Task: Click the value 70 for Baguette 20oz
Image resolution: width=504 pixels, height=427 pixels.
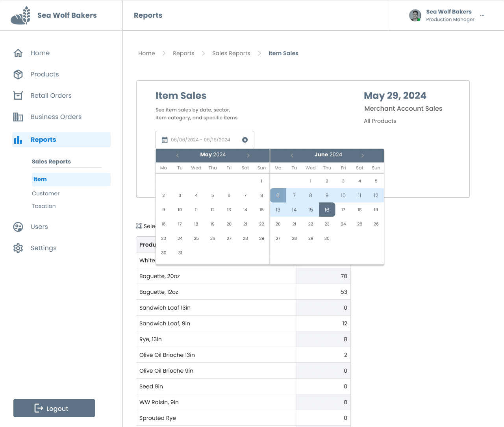Action: pyautogui.click(x=344, y=276)
